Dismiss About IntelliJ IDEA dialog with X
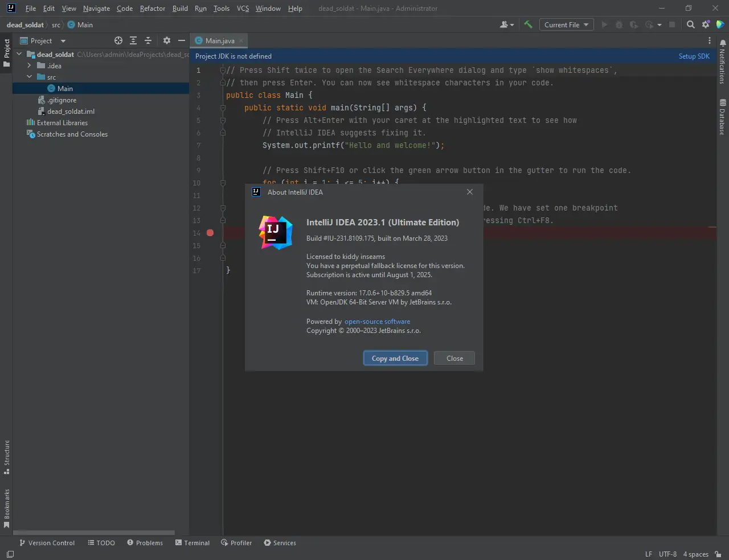 point(470,192)
